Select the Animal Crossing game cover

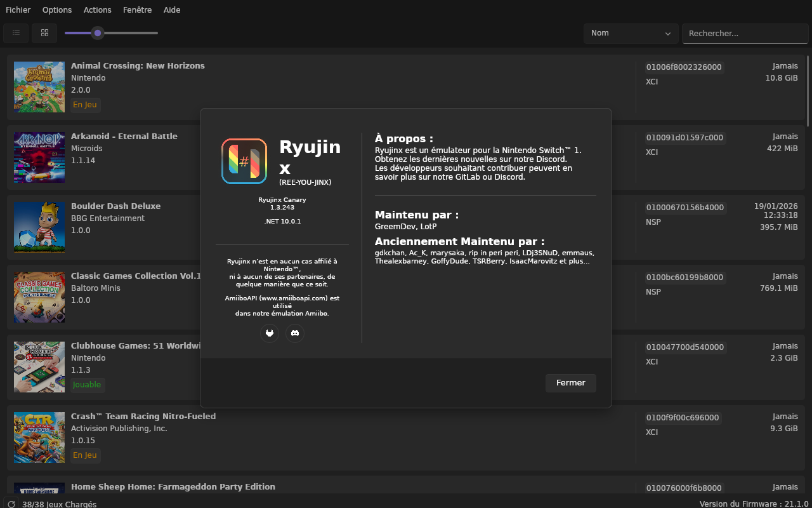tap(39, 87)
